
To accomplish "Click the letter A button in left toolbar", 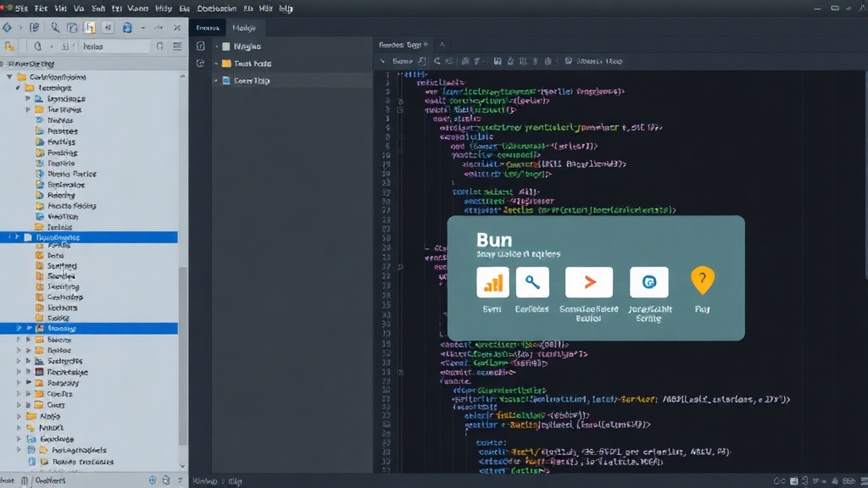I will point(108,27).
